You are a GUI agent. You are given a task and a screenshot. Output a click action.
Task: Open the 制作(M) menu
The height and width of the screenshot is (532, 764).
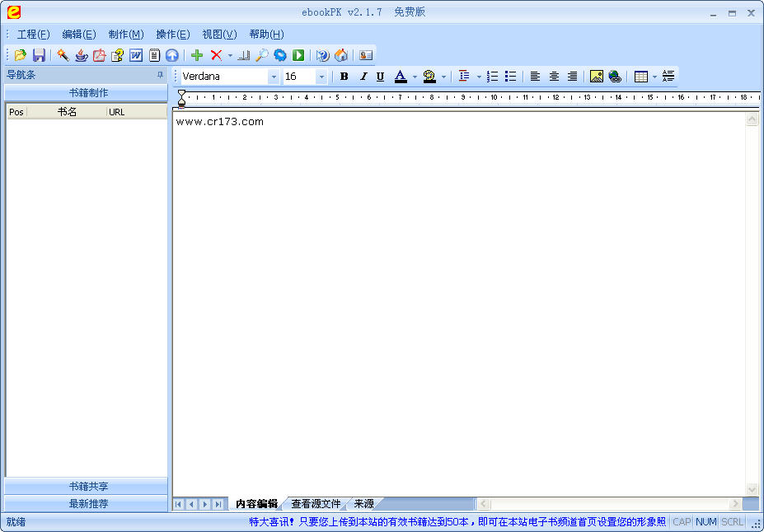click(125, 35)
